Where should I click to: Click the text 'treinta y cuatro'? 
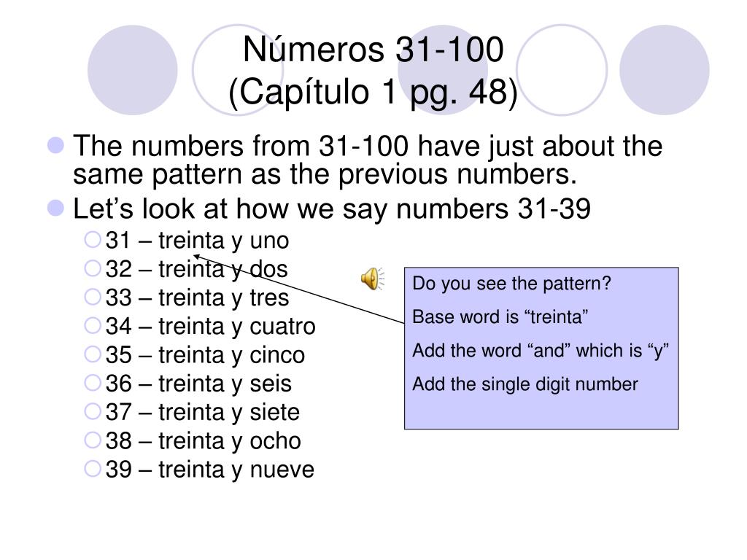coord(237,327)
